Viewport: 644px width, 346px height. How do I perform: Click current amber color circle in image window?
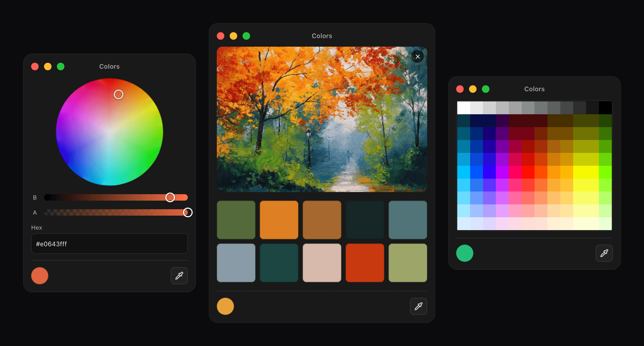(225, 306)
